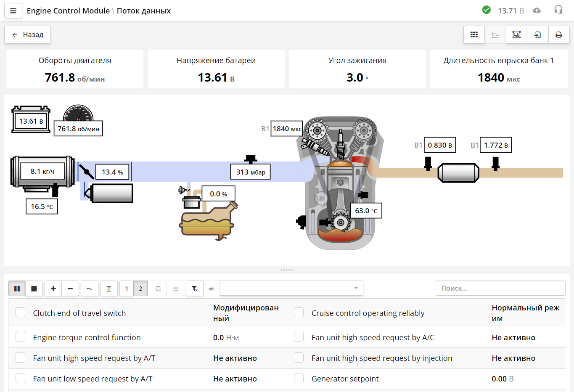The width and height of the screenshot is (574, 392).
Task: Select checkbox for Cruise control operating reliably
Action: [299, 313]
